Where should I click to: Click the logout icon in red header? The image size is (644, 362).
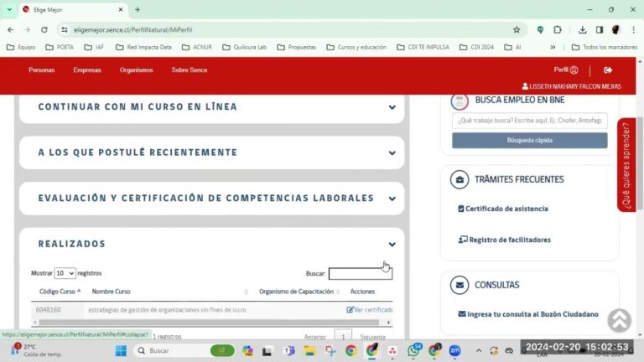[608, 70]
